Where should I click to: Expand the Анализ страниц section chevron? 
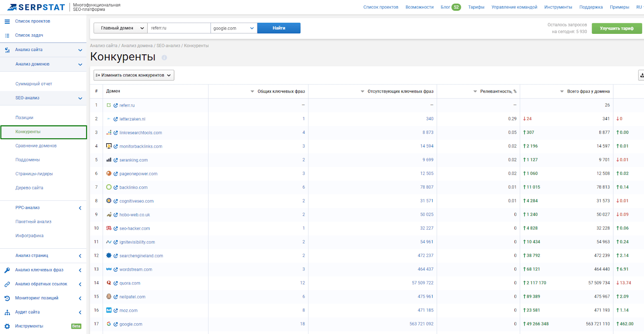click(80, 256)
